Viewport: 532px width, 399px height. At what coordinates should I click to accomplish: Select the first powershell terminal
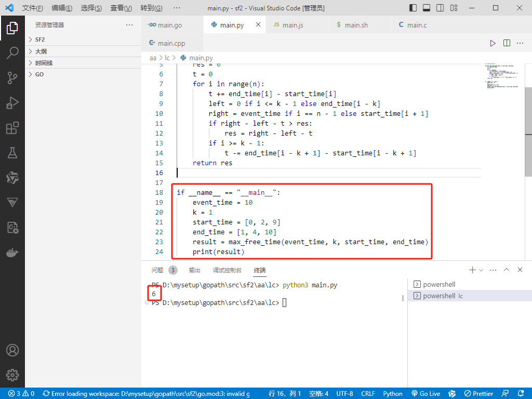pos(470,284)
